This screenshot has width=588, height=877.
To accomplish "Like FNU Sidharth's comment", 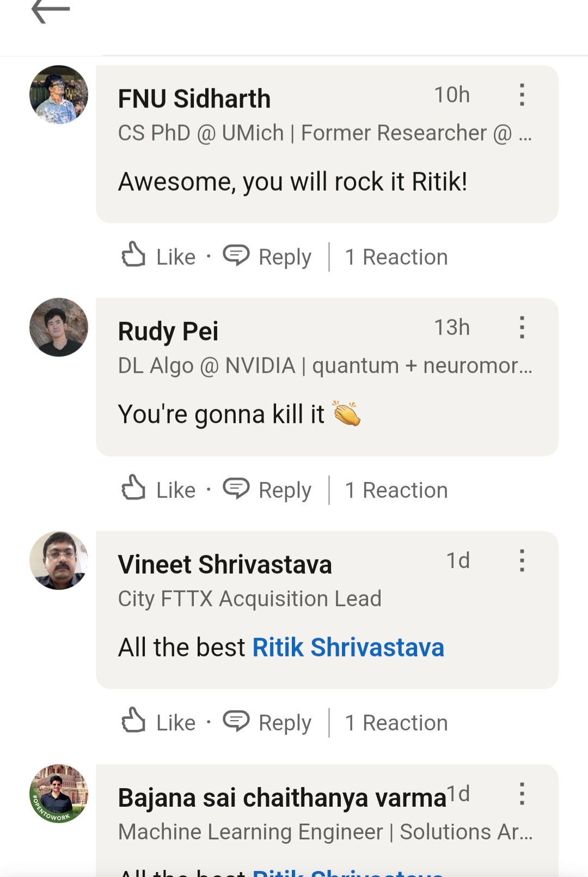I will click(158, 256).
